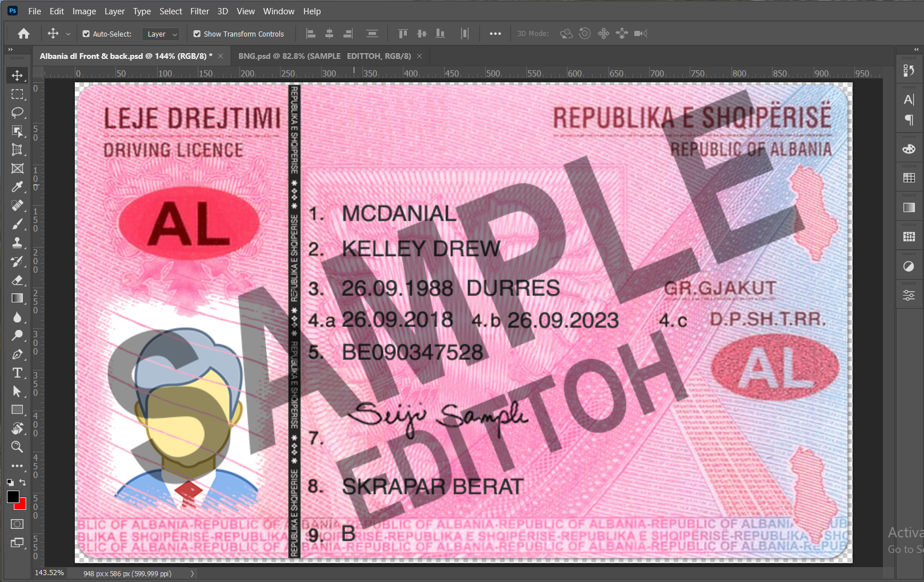Expand the tools panel double arrow

[10, 50]
